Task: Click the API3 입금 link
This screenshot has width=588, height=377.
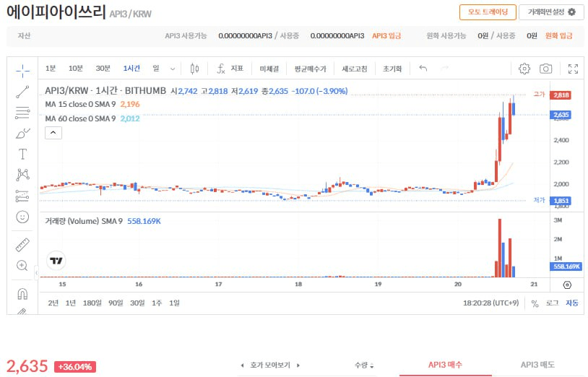Action: [x=386, y=35]
